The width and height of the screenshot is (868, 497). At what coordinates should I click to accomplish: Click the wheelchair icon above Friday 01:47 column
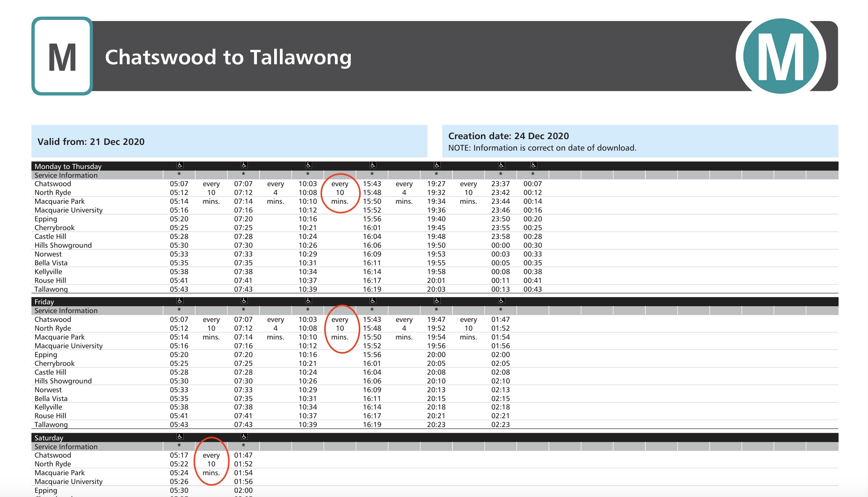(x=501, y=301)
